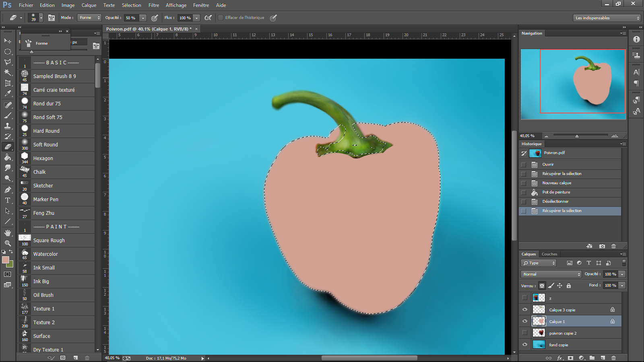The image size is (644, 362).
Task: Select the Hand tool
Action: (x=8, y=233)
